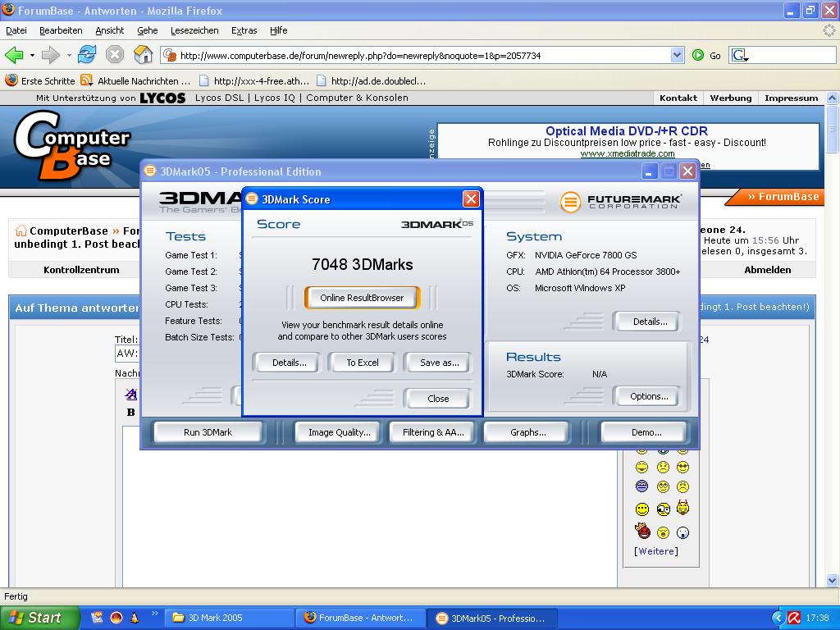Viewport: 840px width, 630px height.
Task: Open the Bearbeiten menu
Action: 61,30
